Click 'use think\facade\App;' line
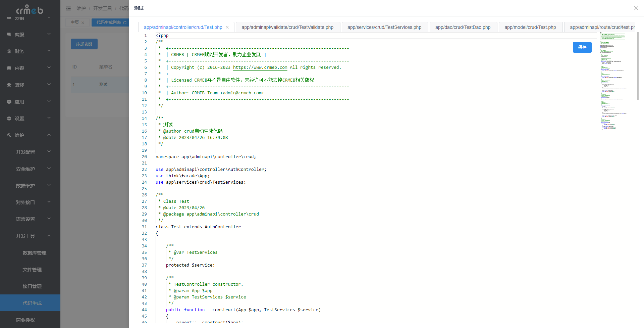This screenshot has height=328, width=644. click(182, 176)
